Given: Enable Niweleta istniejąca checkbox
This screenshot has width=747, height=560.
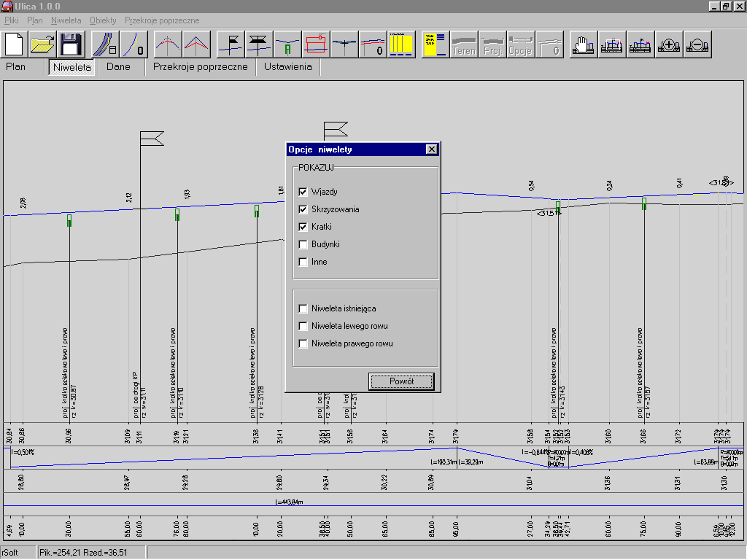Looking at the screenshot, I should coord(303,308).
